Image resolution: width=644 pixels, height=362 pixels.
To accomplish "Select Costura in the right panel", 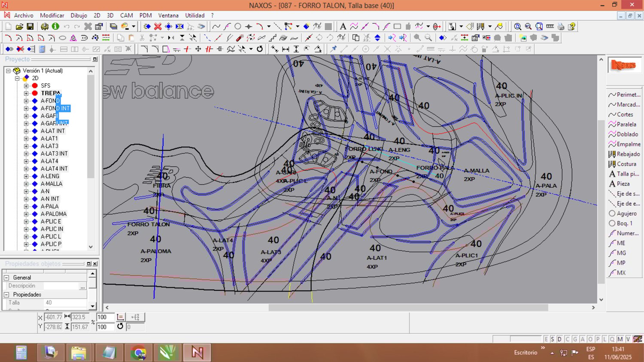I will [626, 164].
